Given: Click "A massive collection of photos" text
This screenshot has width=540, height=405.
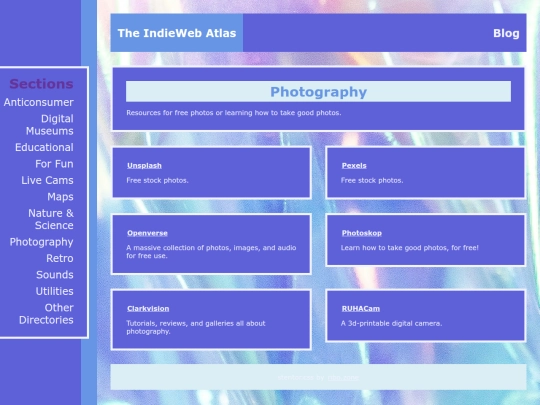Looking at the screenshot, I should coord(211,252).
